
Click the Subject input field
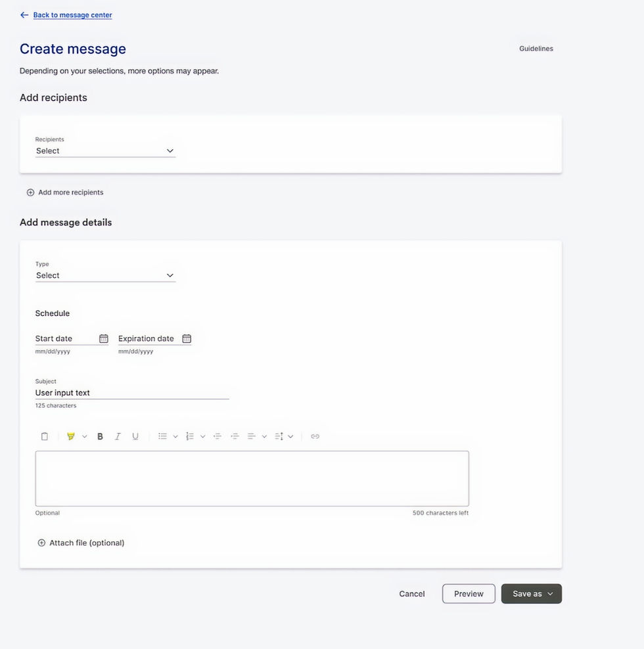[131, 393]
